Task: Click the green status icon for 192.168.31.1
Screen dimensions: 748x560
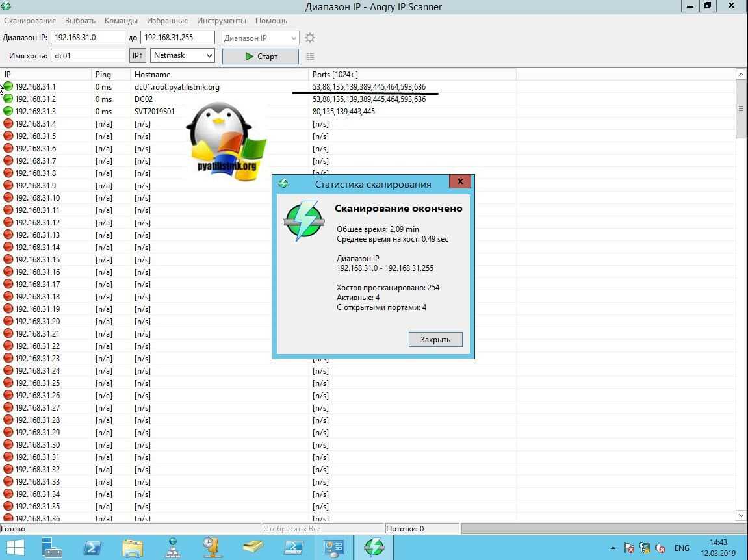Action: (8, 86)
